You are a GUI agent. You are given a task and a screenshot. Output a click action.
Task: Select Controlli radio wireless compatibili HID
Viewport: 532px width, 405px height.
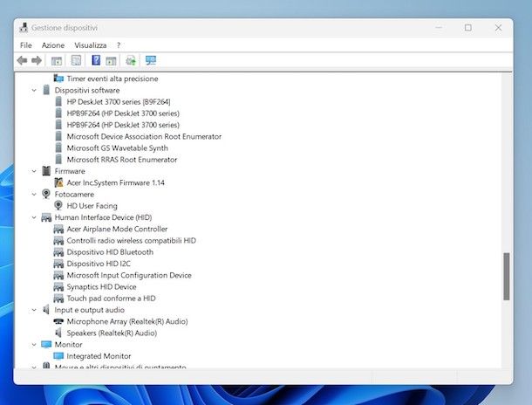point(132,240)
